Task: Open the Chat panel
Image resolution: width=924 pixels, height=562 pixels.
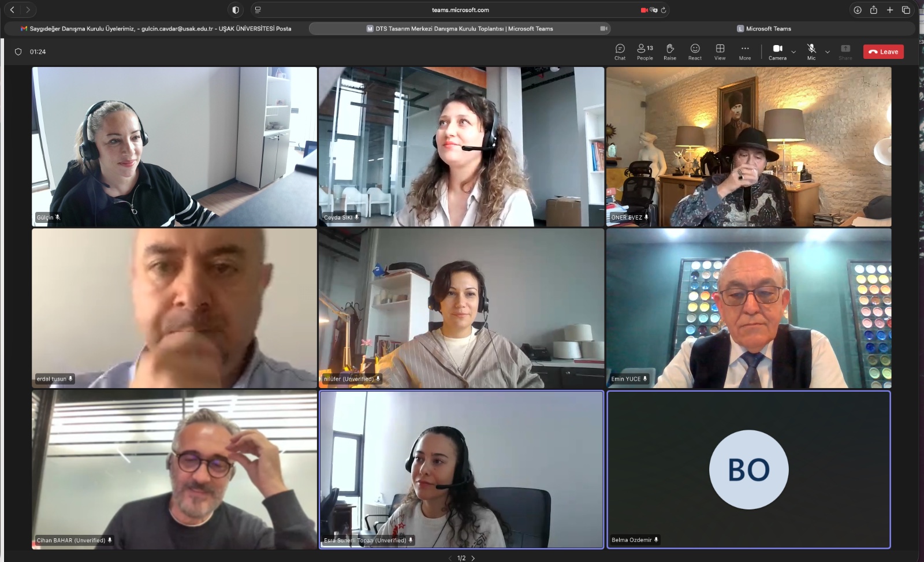Action: click(620, 51)
